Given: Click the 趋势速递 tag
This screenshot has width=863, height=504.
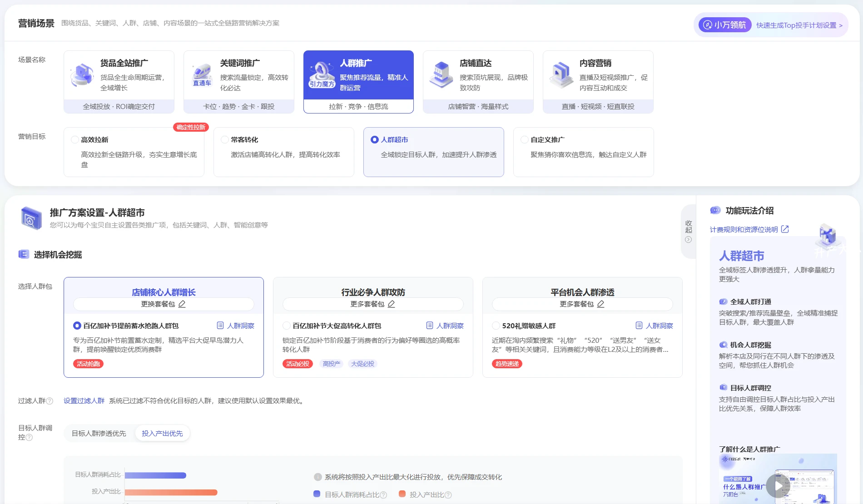Looking at the screenshot, I should point(507,364).
